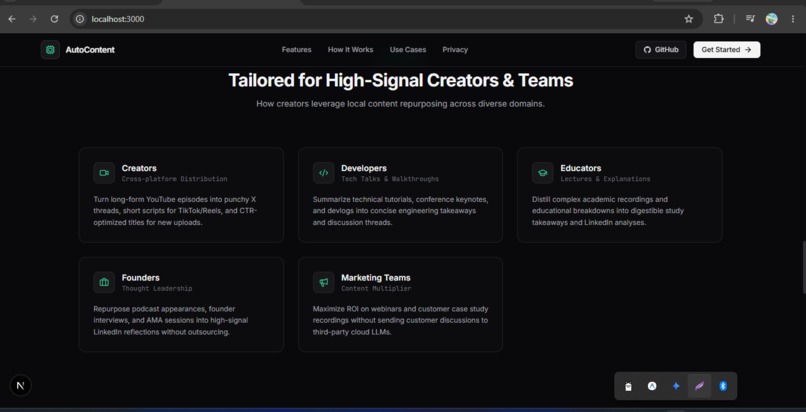Open the GitHub button

click(661, 50)
